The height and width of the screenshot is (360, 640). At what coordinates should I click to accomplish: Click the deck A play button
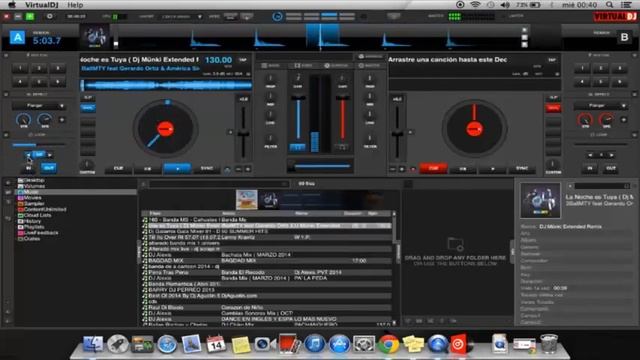pos(177,168)
